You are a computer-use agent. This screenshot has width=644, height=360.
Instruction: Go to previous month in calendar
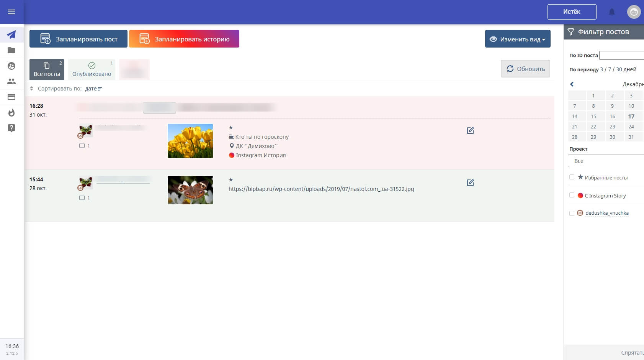(572, 84)
